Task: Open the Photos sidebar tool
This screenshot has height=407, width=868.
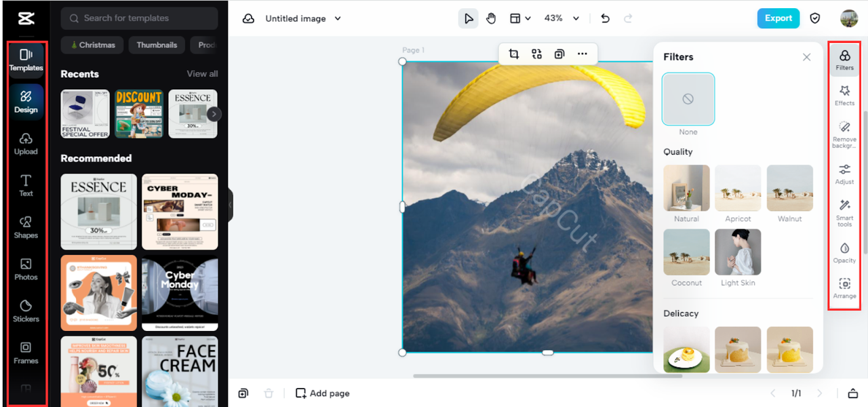Action: pyautogui.click(x=26, y=269)
